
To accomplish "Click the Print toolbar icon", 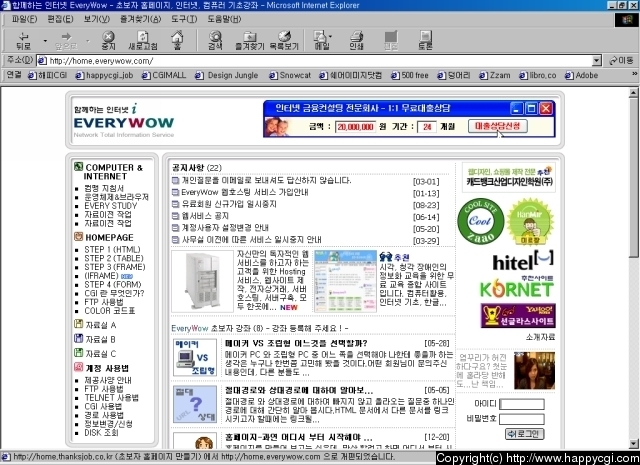I will click(x=356, y=40).
